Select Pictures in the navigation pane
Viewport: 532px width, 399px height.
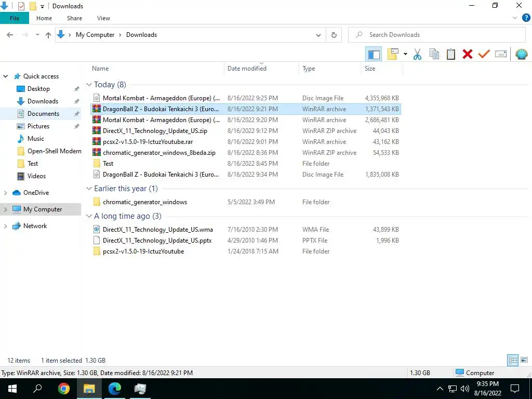pyautogui.click(x=38, y=126)
